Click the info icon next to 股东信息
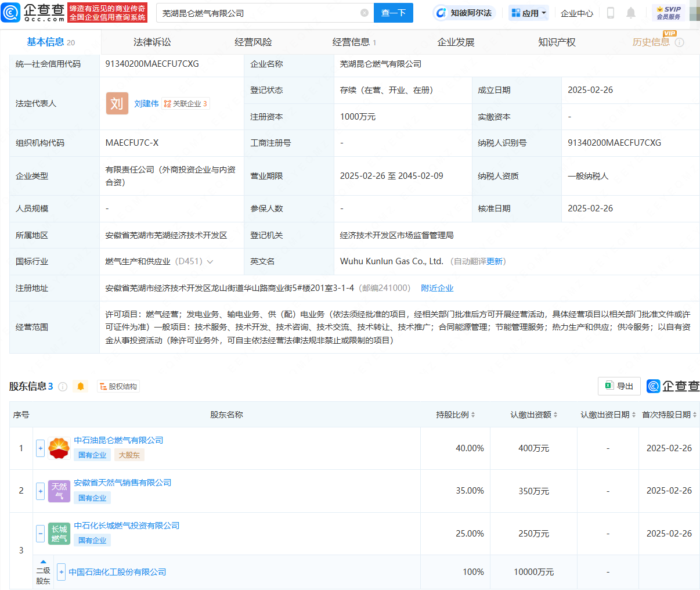Viewport: 700px width, 590px height. (x=63, y=387)
